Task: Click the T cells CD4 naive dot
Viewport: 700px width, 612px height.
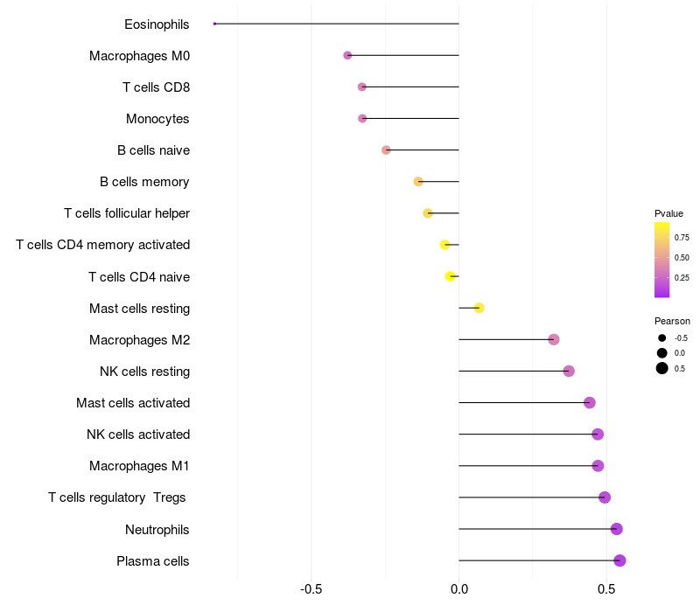Action: click(451, 276)
